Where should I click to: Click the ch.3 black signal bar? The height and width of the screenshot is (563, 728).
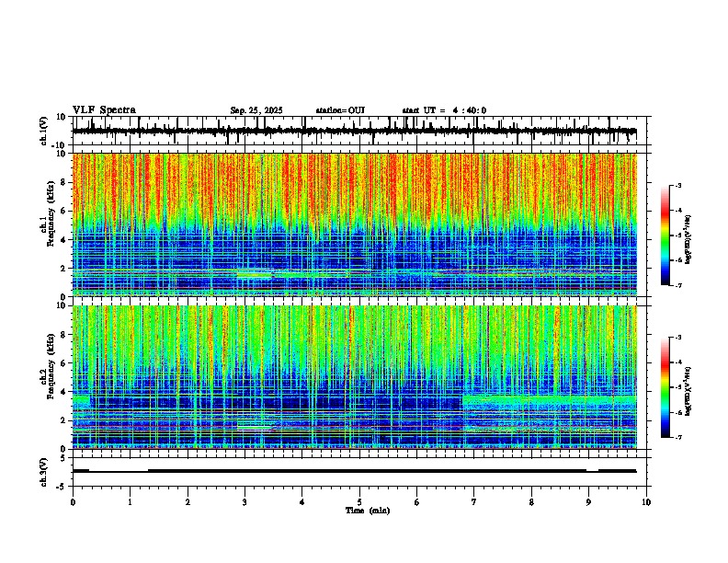354,471
